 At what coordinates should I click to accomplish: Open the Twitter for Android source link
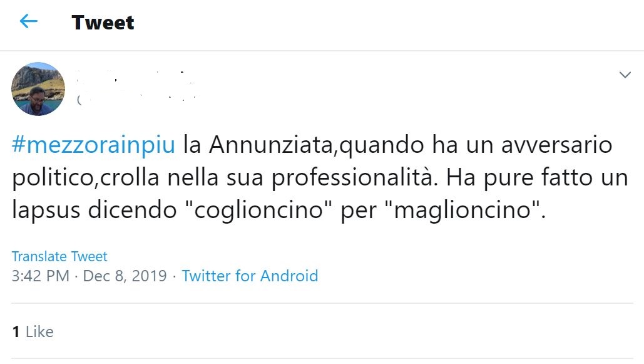coord(250,276)
